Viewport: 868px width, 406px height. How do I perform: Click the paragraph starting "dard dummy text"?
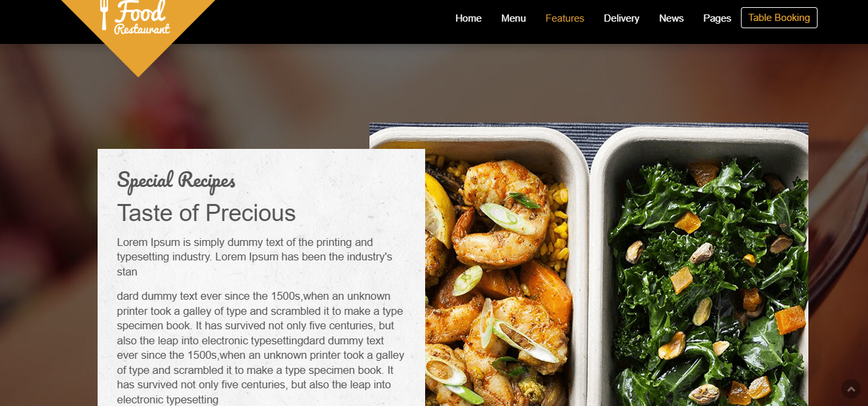click(x=261, y=348)
